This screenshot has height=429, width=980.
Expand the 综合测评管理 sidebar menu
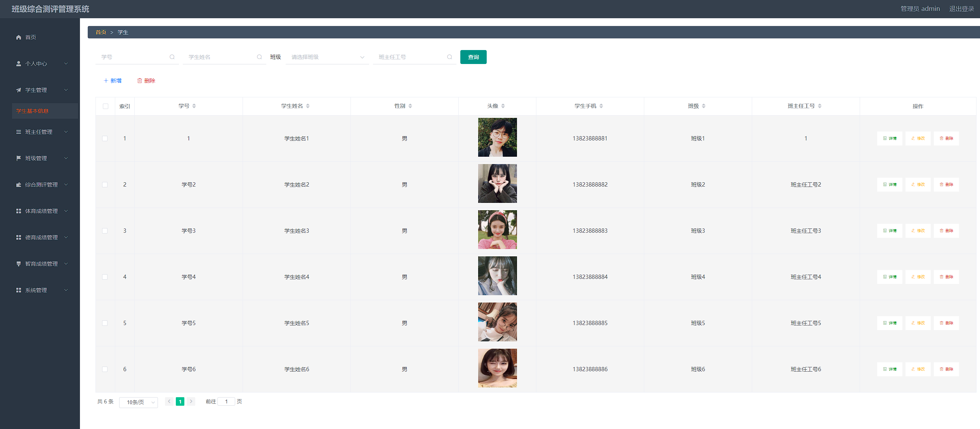coord(42,185)
